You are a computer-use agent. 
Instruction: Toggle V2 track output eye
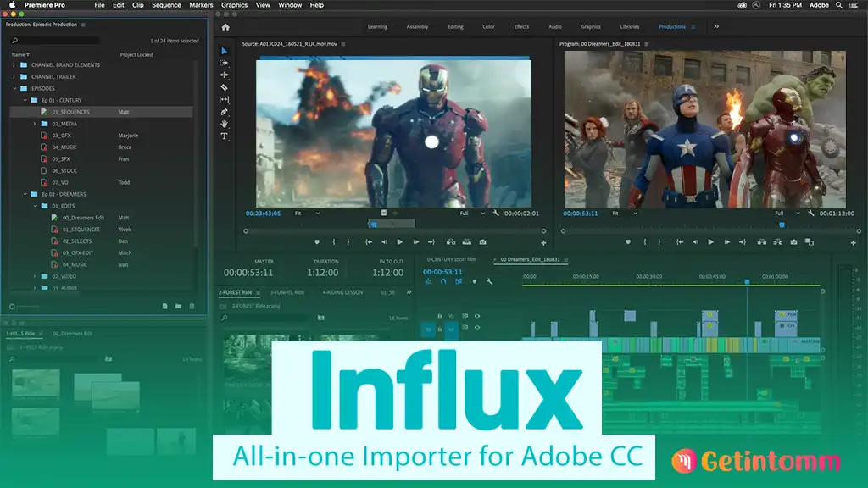click(477, 328)
